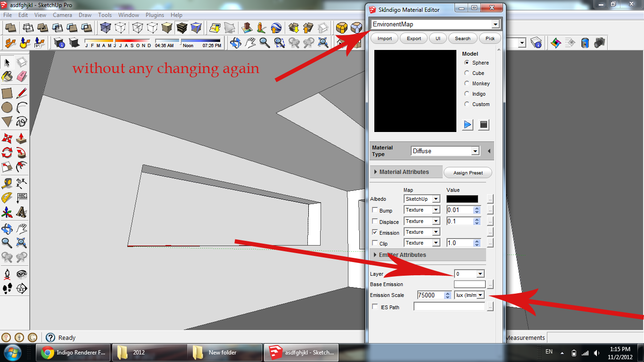Choose the red Line pencil tool

(x=22, y=93)
